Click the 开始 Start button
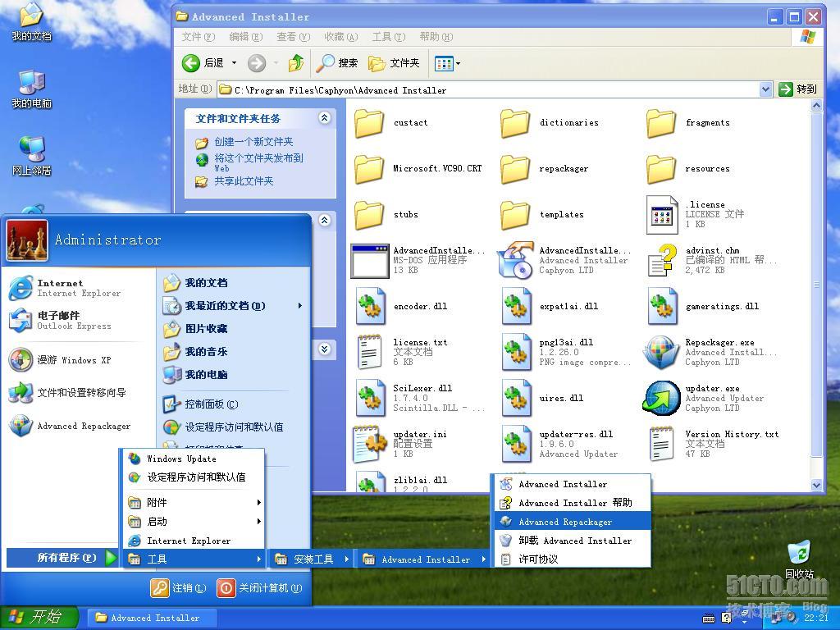Image resolution: width=840 pixels, height=630 pixels. click(x=39, y=617)
